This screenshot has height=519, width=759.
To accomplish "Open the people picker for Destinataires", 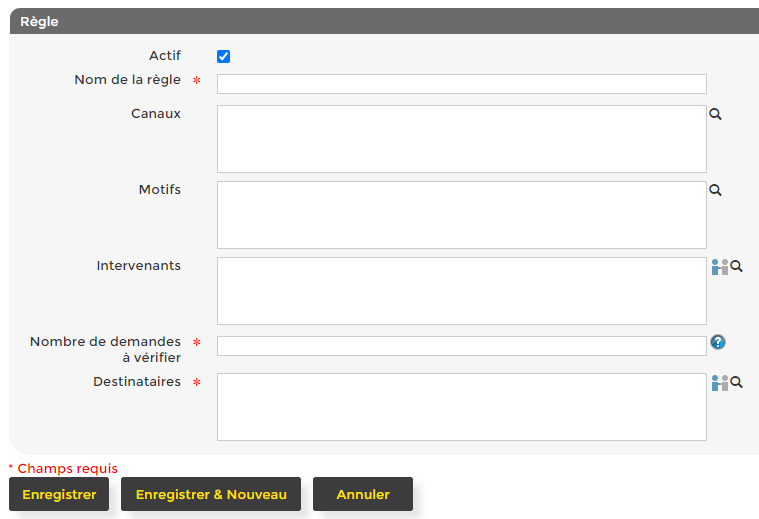I will pyautogui.click(x=719, y=382).
